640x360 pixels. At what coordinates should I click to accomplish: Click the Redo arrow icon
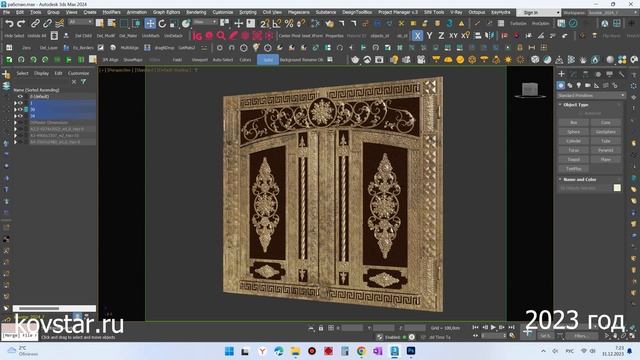(x=21, y=24)
